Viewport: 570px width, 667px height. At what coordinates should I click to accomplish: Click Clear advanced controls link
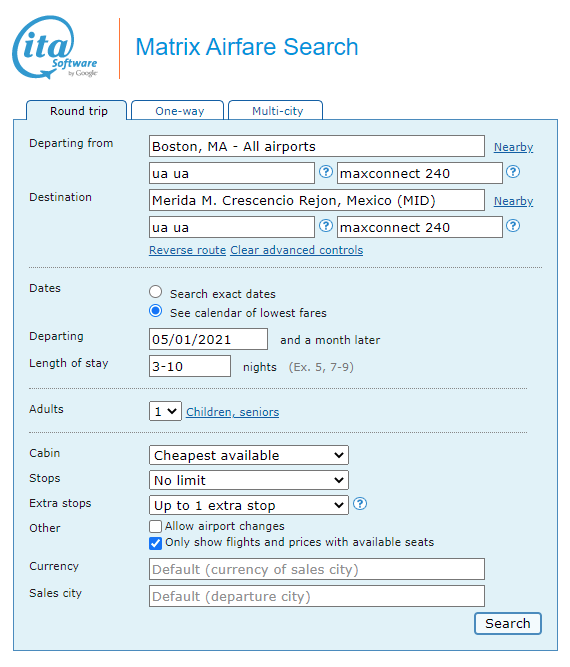pyautogui.click(x=296, y=250)
